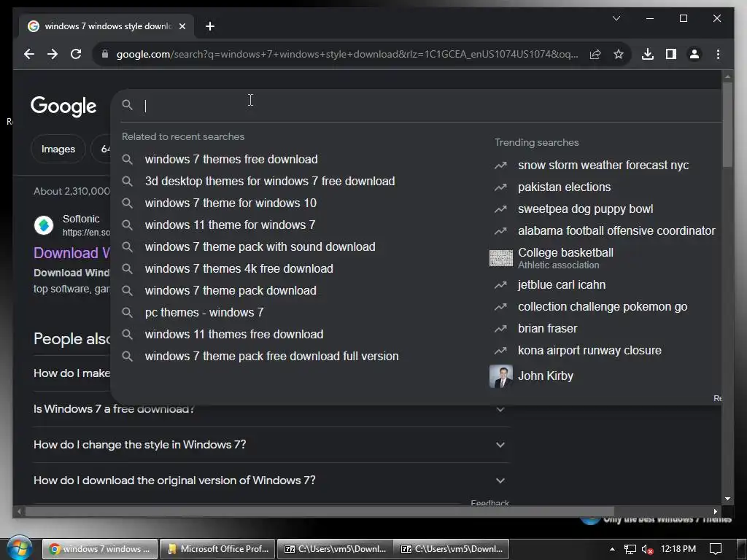This screenshot has width=747, height=560.
Task: Choose suggestion 3d desktop themes for windows 7
Action: (x=270, y=181)
